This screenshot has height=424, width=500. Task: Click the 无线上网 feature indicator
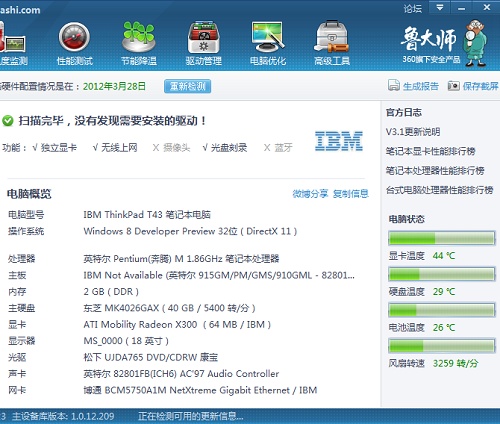[115, 147]
